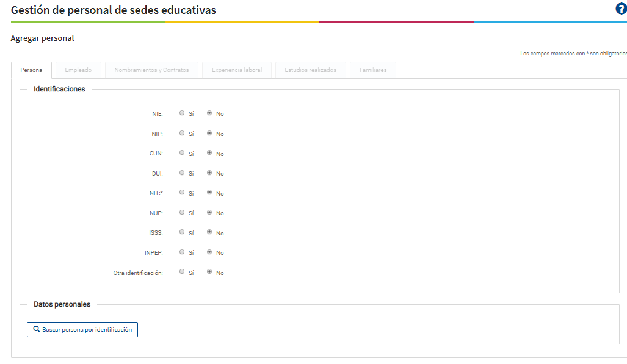The image size is (627, 364).
Task: Select the No radio for NIE
Action: (x=209, y=113)
